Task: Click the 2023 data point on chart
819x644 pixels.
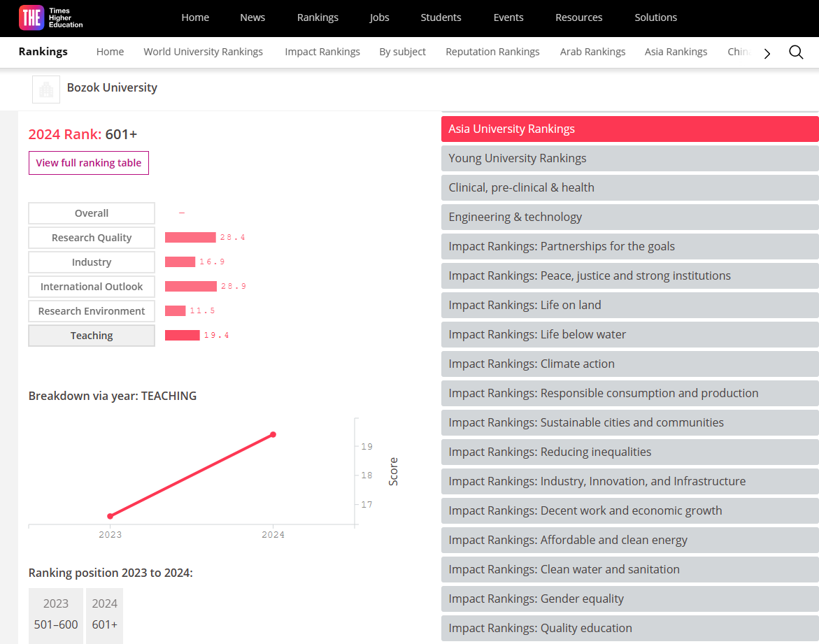Action: [x=110, y=516]
